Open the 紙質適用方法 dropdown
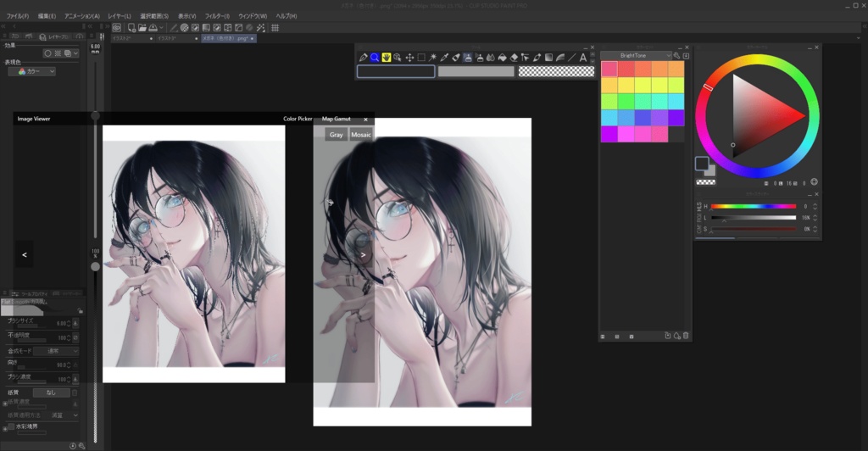 click(64, 415)
